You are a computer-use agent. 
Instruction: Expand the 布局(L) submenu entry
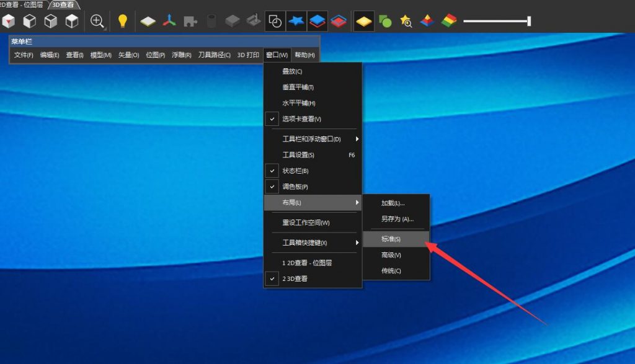pos(313,202)
